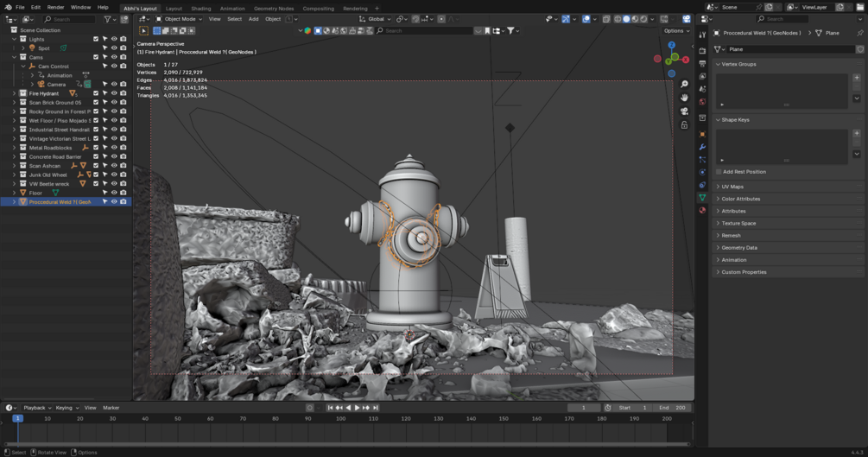Screen dimensions: 868x457
Task: Expand the Fire Hydrant collection
Action: pyautogui.click(x=15, y=93)
